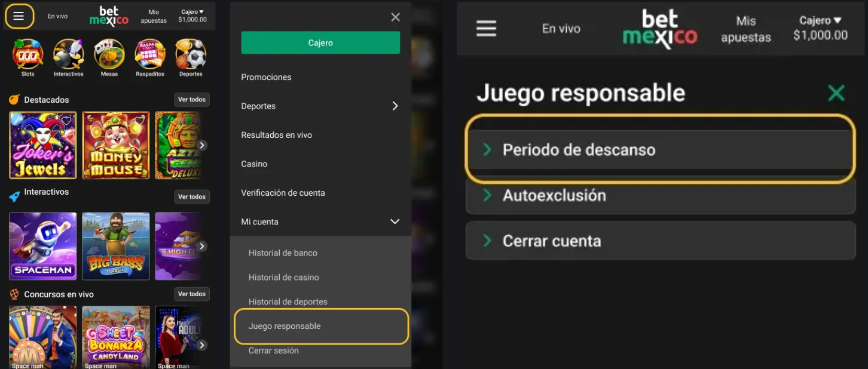Open the Interactivos bomb category icon
The width and height of the screenshot is (868, 369).
pos(68,54)
